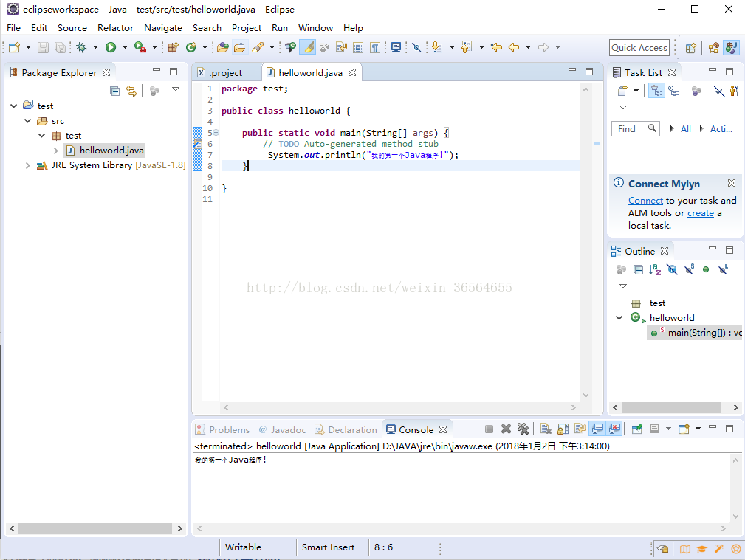Click Next Annotation down-arrow icon

[436, 47]
